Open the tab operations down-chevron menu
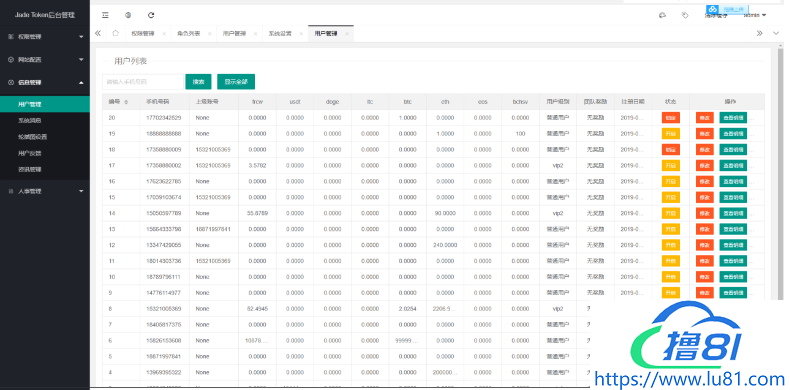Screen dimensions: 790x390 pyautogui.click(x=776, y=33)
